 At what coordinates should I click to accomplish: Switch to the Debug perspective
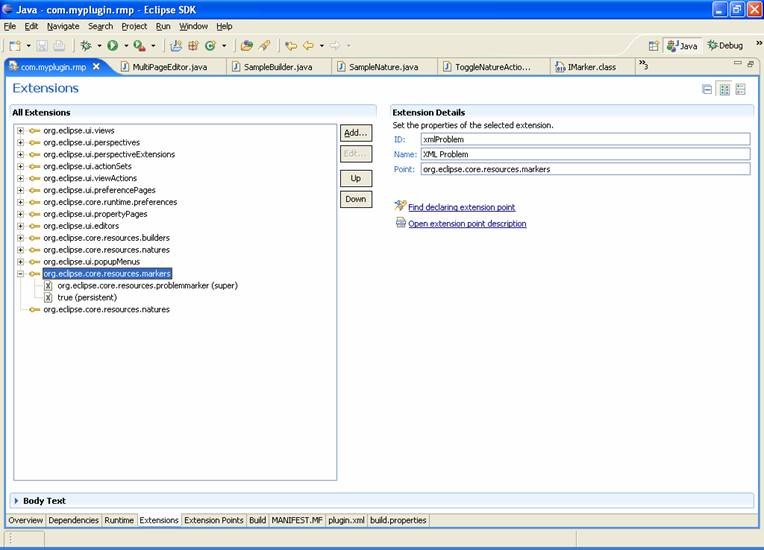[725, 46]
